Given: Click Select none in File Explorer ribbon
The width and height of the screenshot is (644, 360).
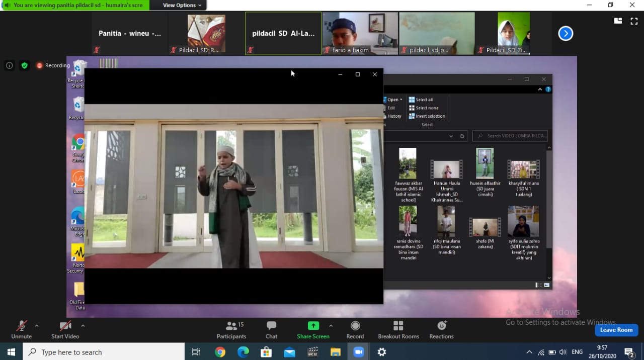Looking at the screenshot, I should tap(424, 108).
